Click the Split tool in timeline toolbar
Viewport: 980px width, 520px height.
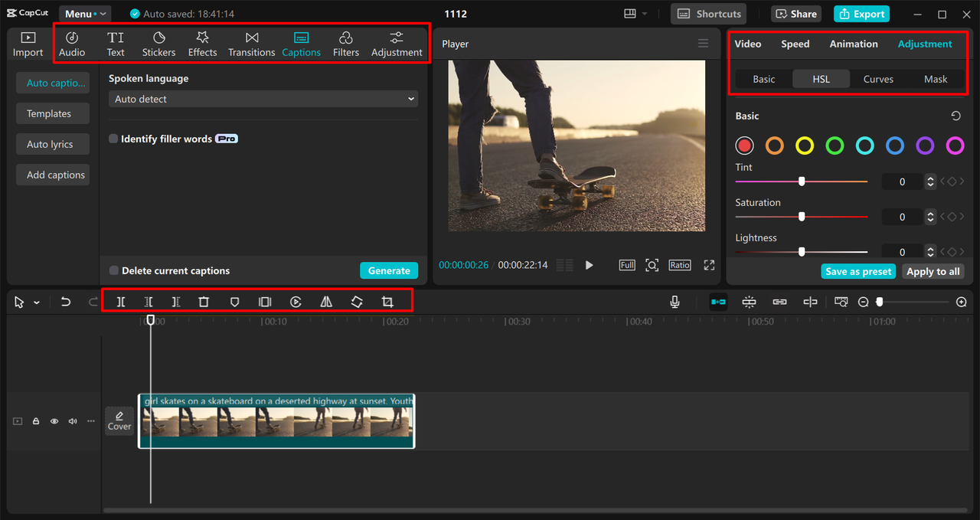(121, 302)
